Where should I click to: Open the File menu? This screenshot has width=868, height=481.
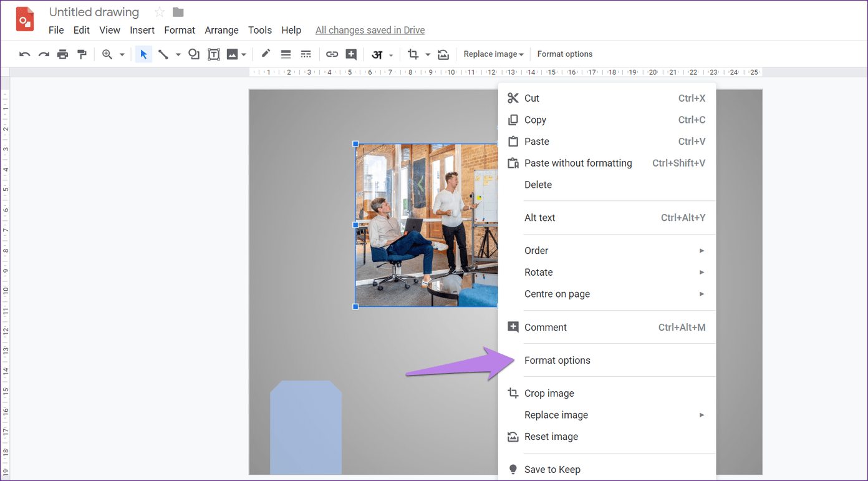[x=56, y=30]
